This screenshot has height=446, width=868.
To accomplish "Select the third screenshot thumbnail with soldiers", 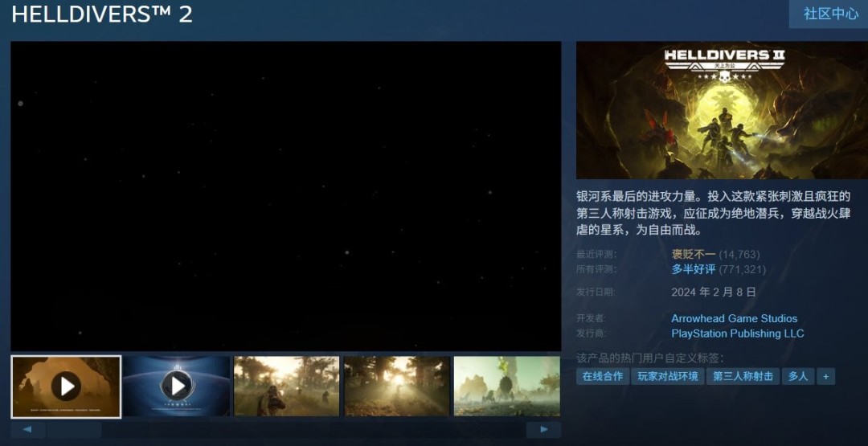I will pos(286,387).
